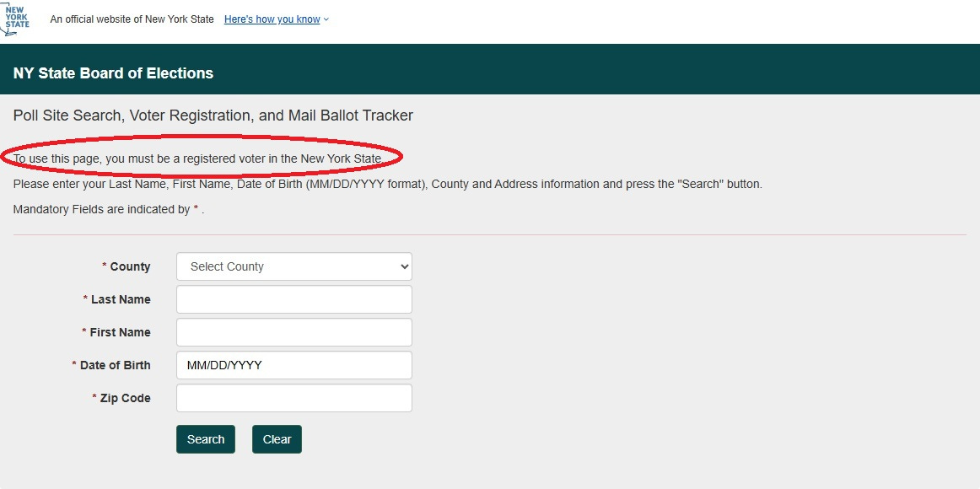Focus the Zip Code input field
The image size is (980, 489).
[x=293, y=398]
